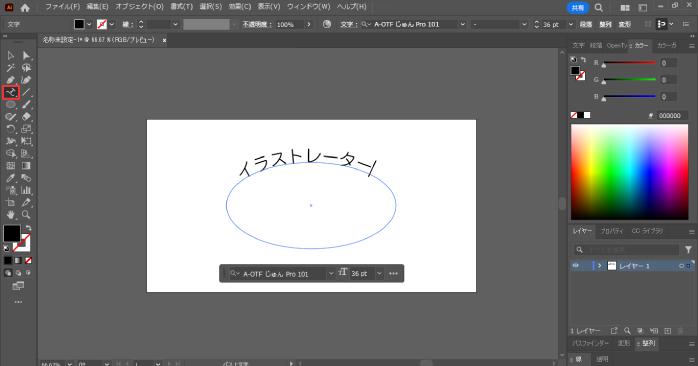Expand レイヤー 1 contents

pos(600,266)
